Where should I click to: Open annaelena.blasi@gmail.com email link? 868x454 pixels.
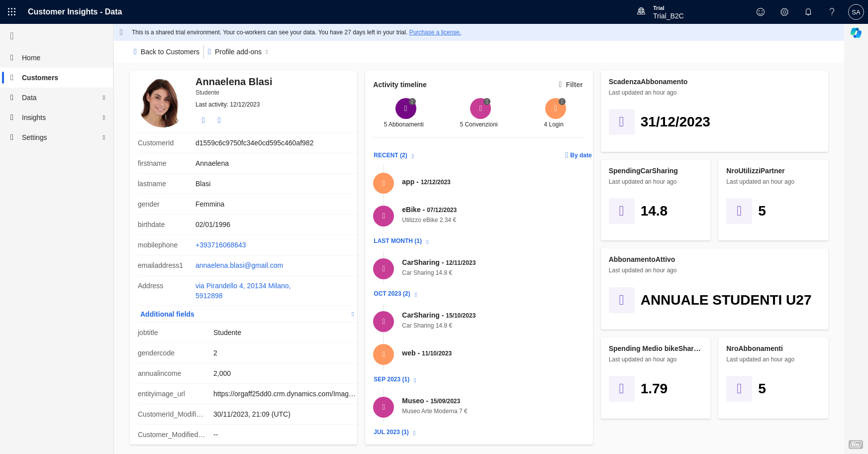(239, 265)
